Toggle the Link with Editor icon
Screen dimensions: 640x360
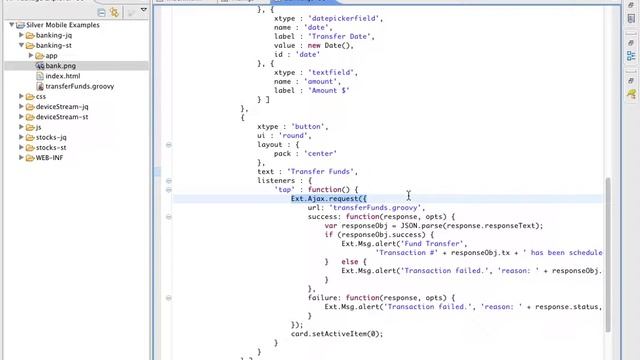coord(114,13)
